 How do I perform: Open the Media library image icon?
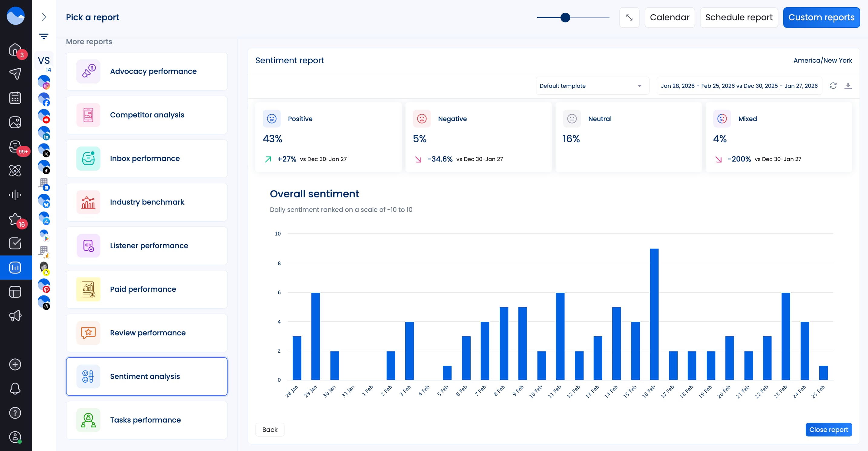(15, 122)
